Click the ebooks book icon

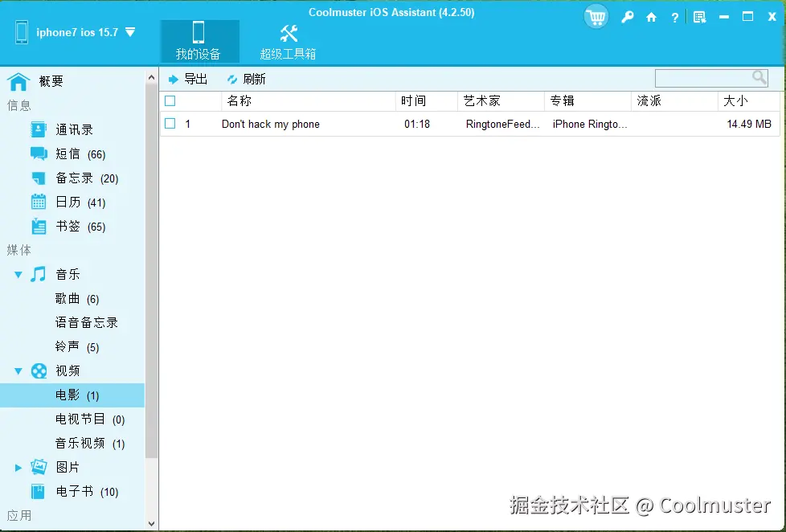click(38, 491)
